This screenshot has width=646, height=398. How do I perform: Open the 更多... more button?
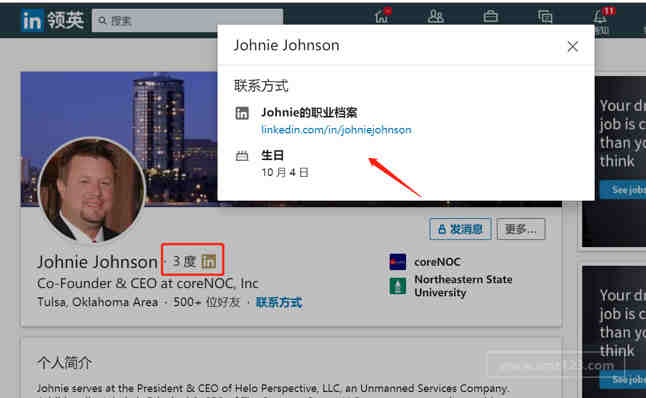click(521, 229)
